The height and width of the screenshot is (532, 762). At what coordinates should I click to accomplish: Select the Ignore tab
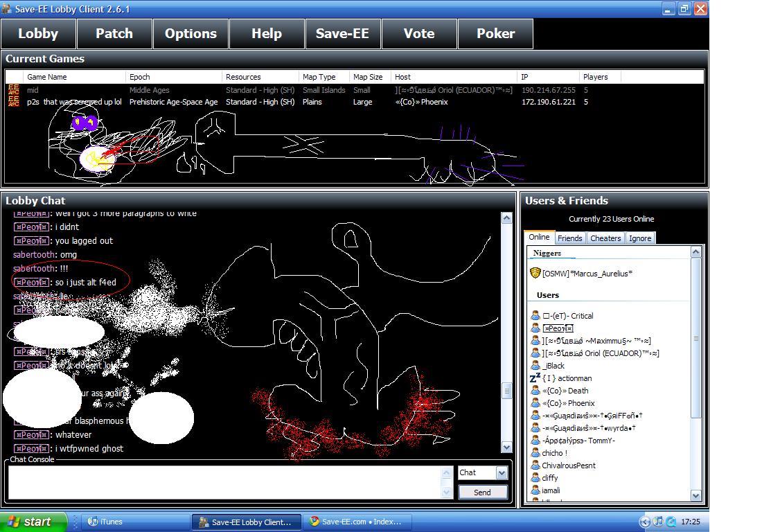[x=639, y=238]
